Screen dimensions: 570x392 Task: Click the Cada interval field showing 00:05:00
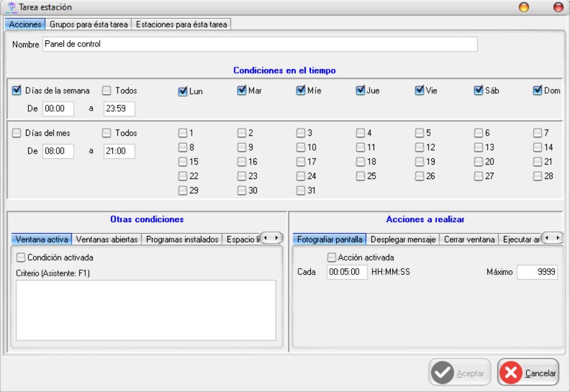tap(347, 272)
